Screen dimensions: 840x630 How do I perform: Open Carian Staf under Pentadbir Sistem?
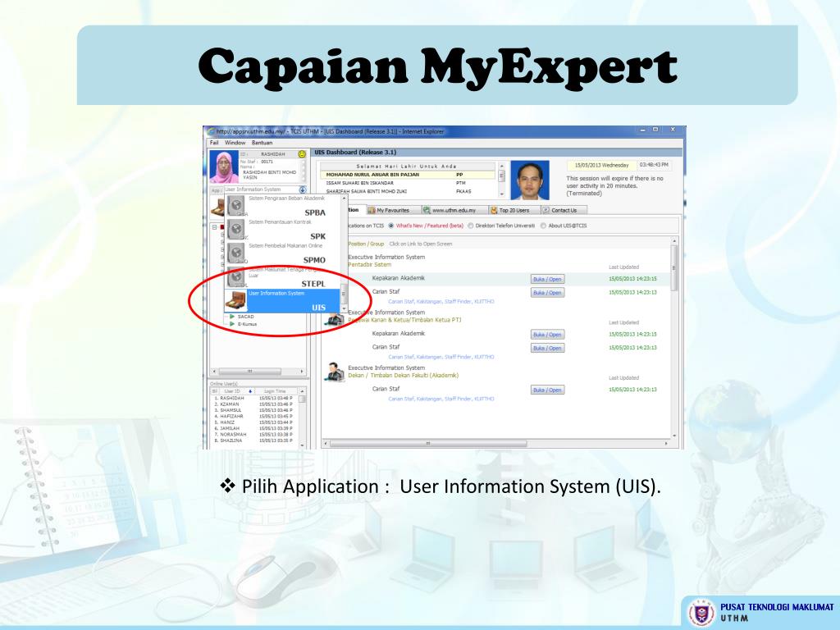pyautogui.click(x=547, y=293)
